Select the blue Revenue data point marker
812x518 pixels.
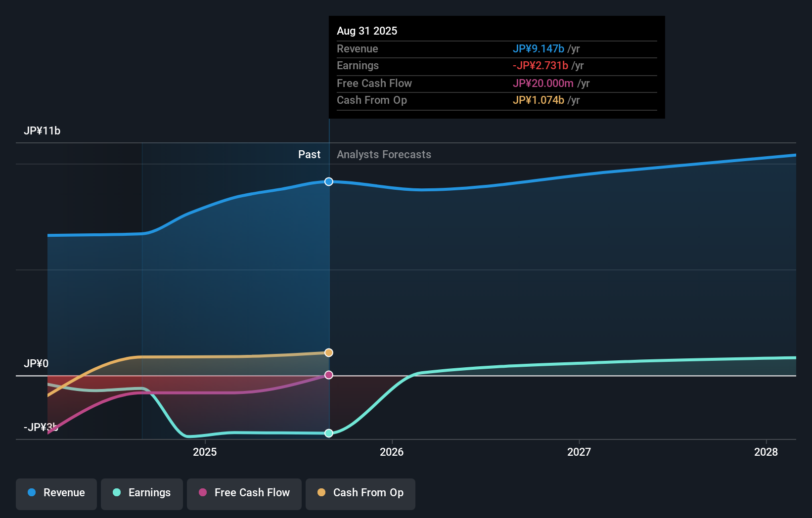[328, 181]
